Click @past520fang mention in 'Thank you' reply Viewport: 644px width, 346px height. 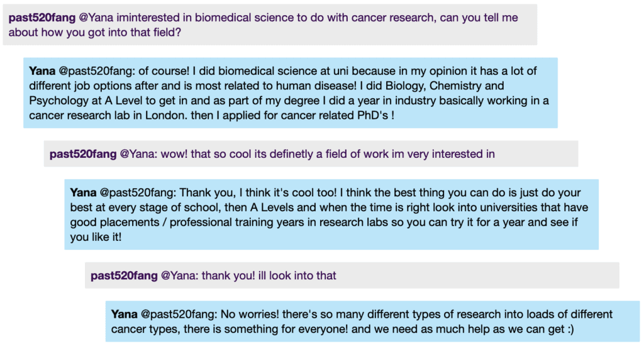click(x=138, y=193)
